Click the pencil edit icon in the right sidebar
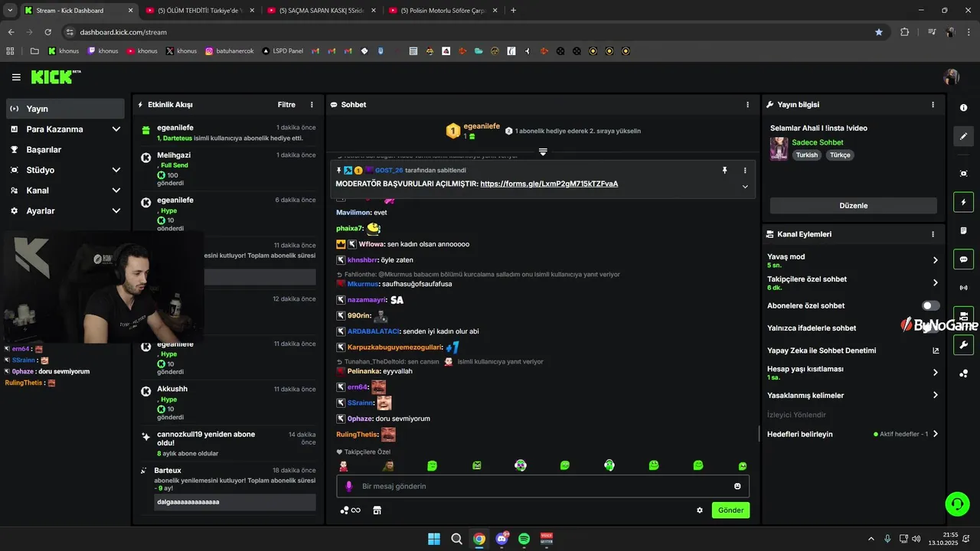 point(963,136)
